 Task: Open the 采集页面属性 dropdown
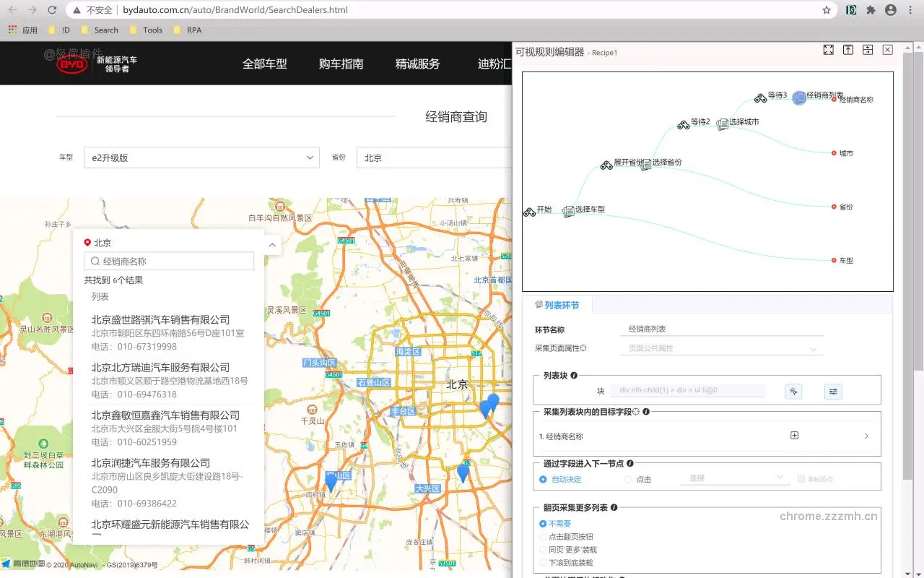tap(722, 349)
